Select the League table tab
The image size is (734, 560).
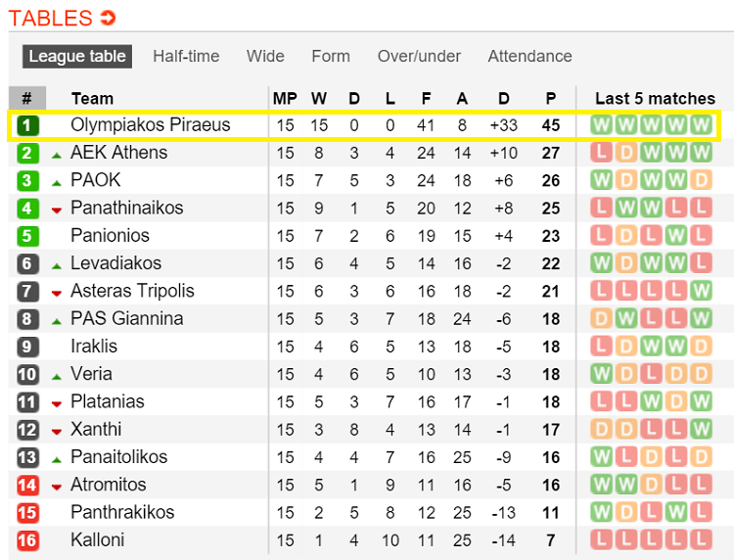pyautogui.click(x=77, y=57)
